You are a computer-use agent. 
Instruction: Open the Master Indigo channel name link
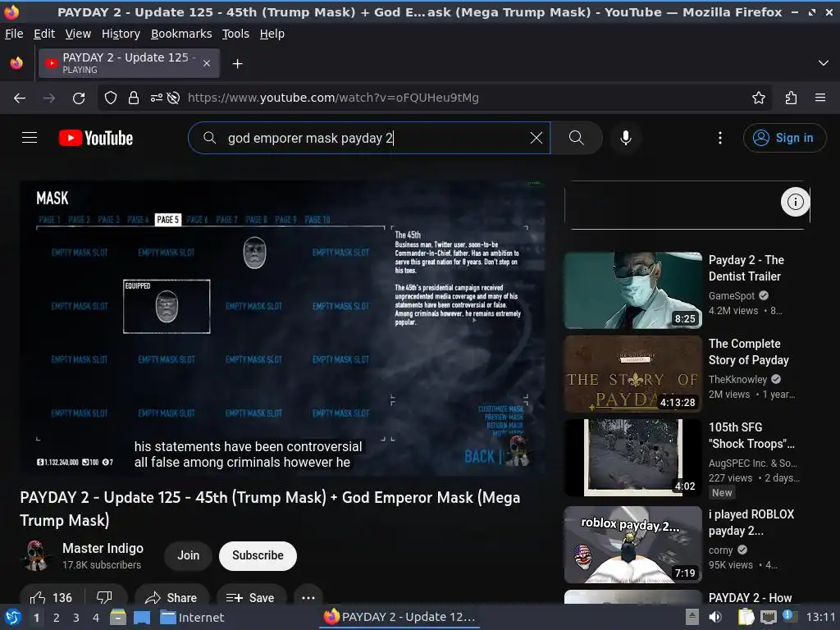pyautogui.click(x=103, y=548)
